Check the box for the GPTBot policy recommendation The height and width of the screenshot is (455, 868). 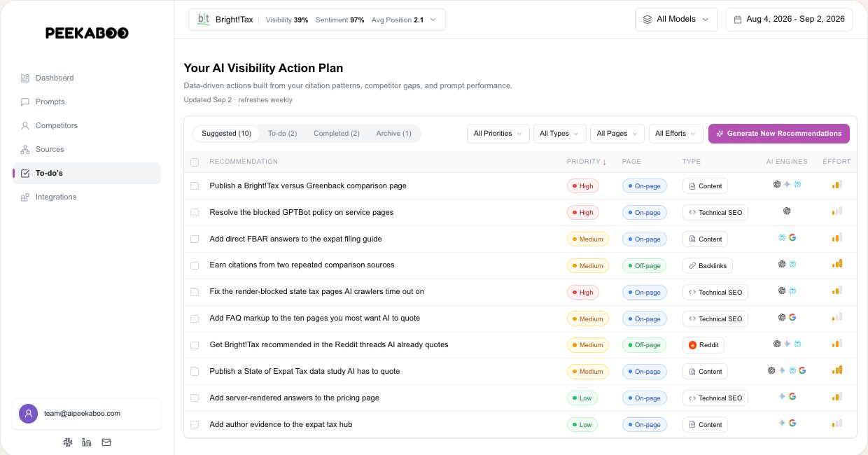point(195,212)
